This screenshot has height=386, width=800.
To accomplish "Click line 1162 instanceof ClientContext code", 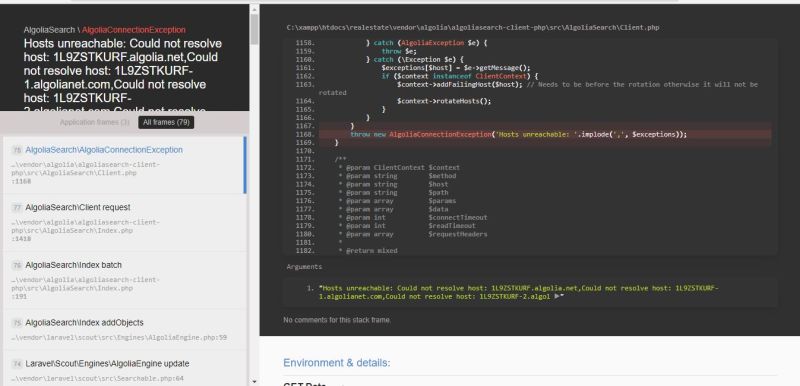I will tap(459, 76).
